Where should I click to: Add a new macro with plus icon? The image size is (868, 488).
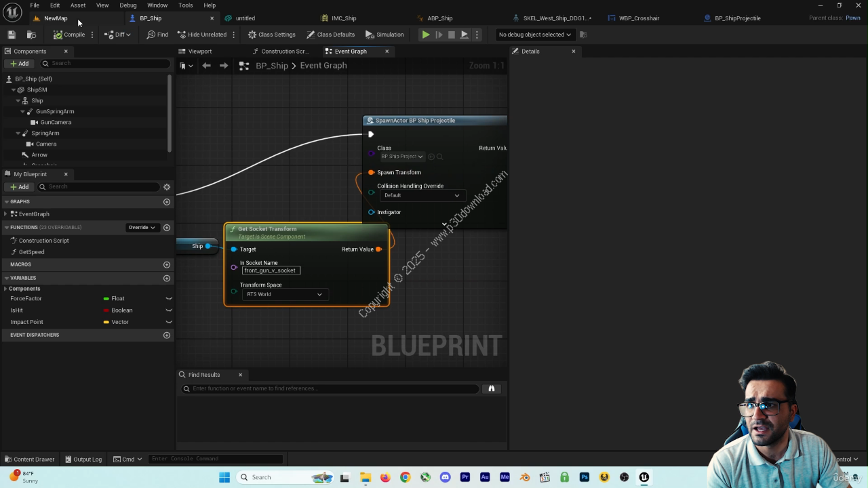tap(167, 264)
